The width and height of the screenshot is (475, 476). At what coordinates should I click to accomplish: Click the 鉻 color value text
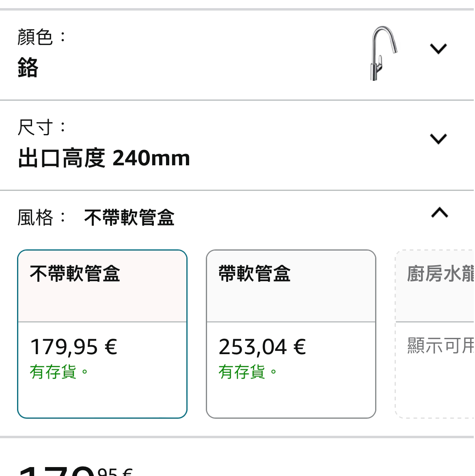[28, 67]
